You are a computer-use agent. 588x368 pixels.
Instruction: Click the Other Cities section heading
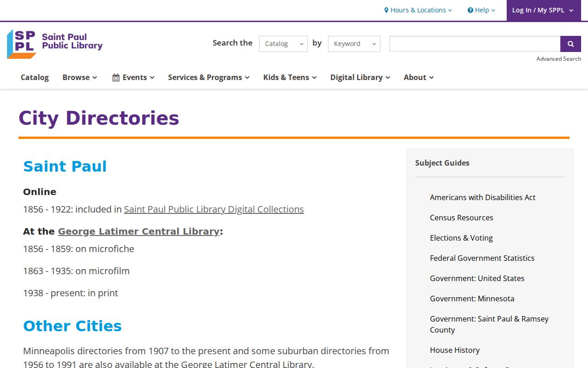(73, 326)
